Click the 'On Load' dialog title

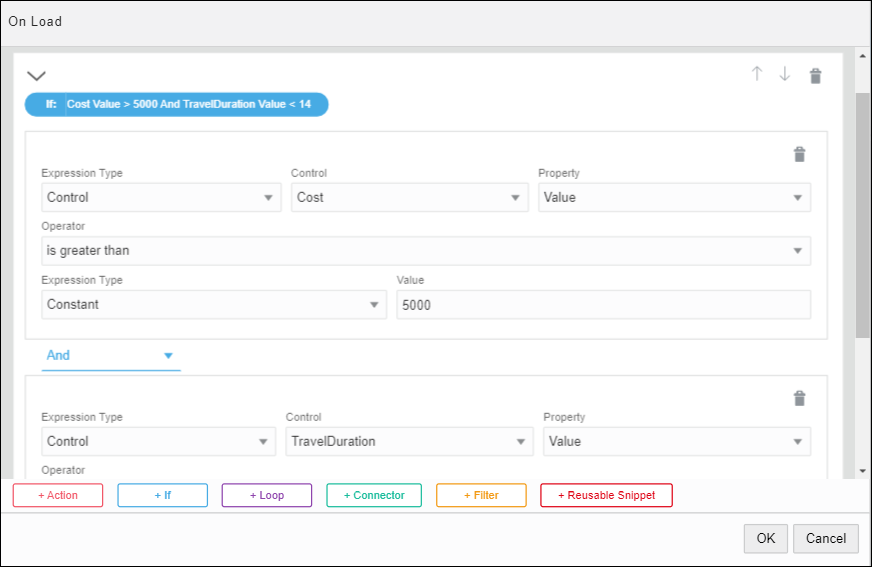coord(35,22)
